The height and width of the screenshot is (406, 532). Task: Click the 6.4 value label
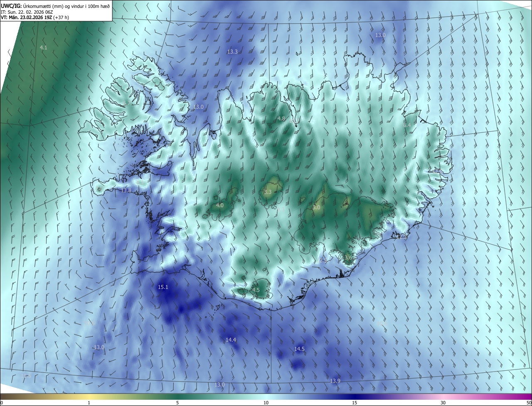[x=407, y=125]
